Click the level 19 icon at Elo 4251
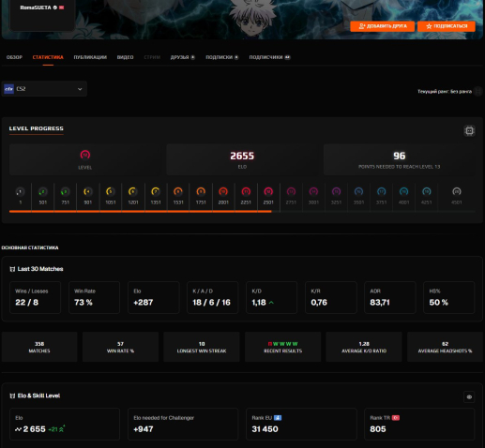The image size is (485, 448). click(x=427, y=191)
